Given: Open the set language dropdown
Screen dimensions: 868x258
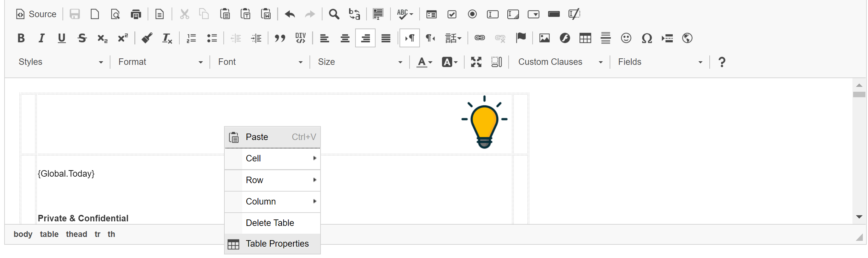Looking at the screenshot, I should coord(453,38).
